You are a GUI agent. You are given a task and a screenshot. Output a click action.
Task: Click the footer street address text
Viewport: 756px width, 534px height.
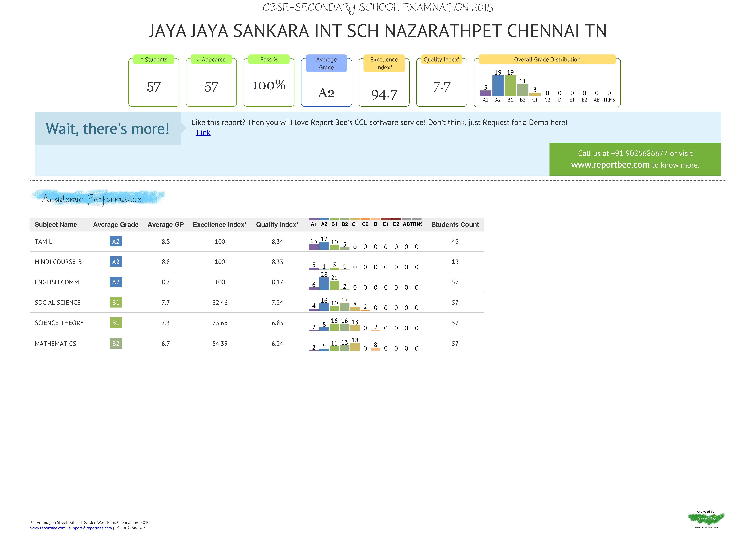coord(90,523)
